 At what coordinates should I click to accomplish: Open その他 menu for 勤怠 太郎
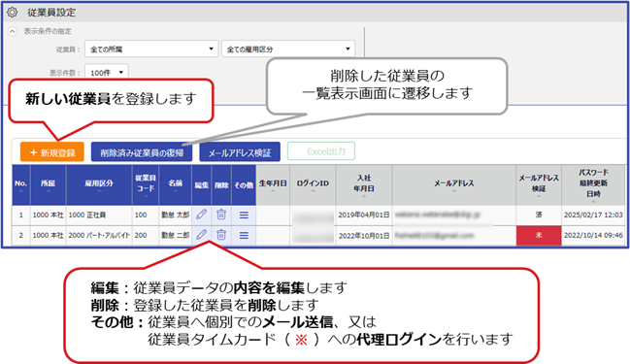coord(244,215)
